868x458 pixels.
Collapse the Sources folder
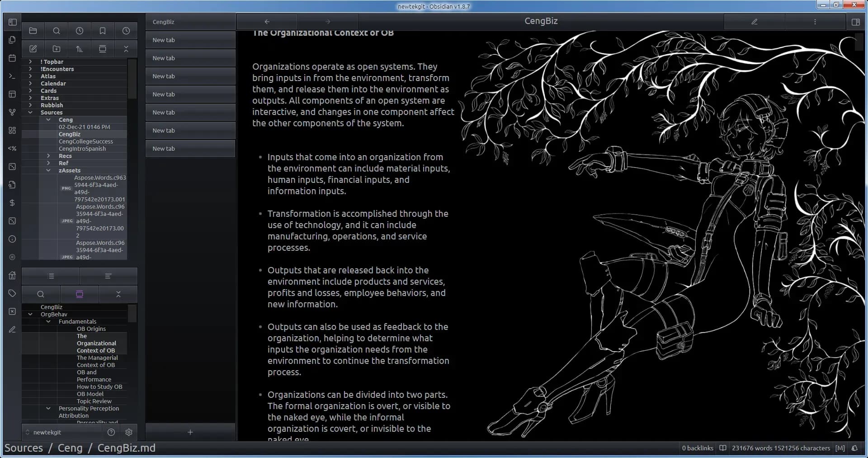point(30,112)
